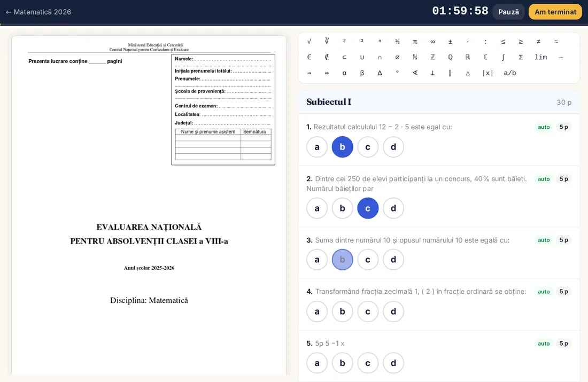Screen dimensions: 588x382
Task: Click the 'auto' badge on question 4
Action: [544, 292]
